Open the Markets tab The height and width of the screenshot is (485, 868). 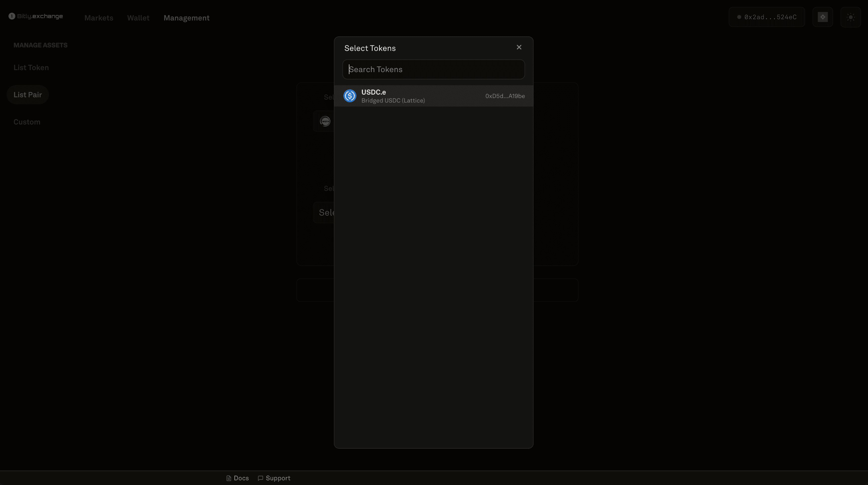(x=99, y=18)
